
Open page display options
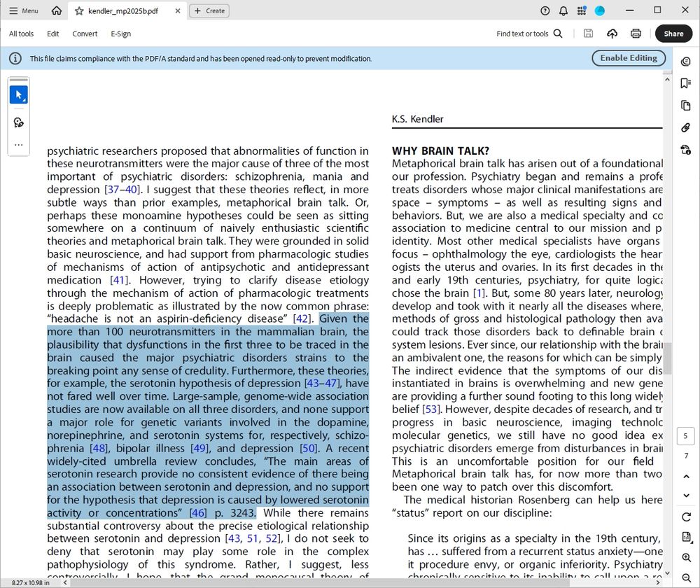[686, 537]
